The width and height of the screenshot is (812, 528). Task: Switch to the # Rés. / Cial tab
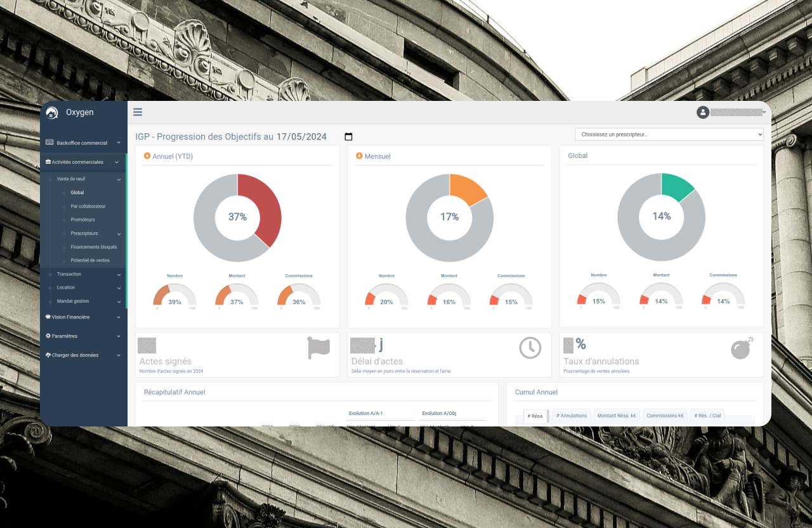(707, 416)
